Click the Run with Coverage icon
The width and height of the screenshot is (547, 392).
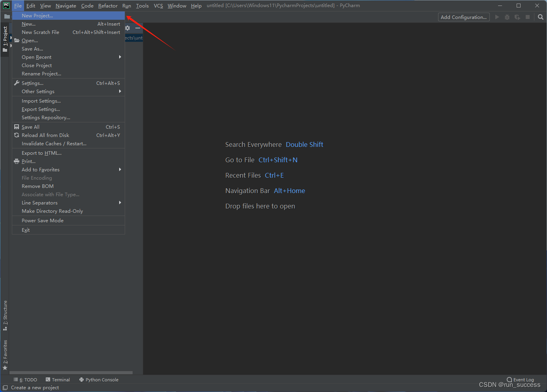(517, 17)
